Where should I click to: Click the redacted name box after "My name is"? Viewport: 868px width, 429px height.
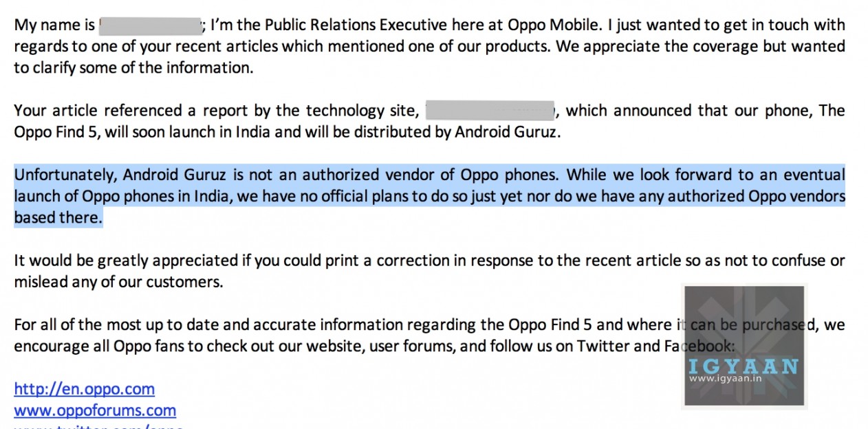click(150, 26)
